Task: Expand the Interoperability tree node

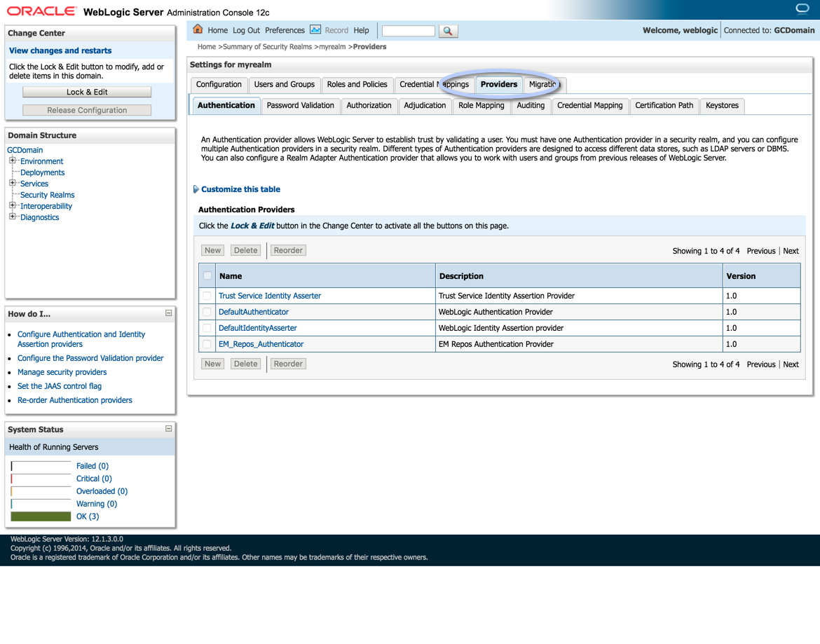Action: pyautogui.click(x=13, y=205)
